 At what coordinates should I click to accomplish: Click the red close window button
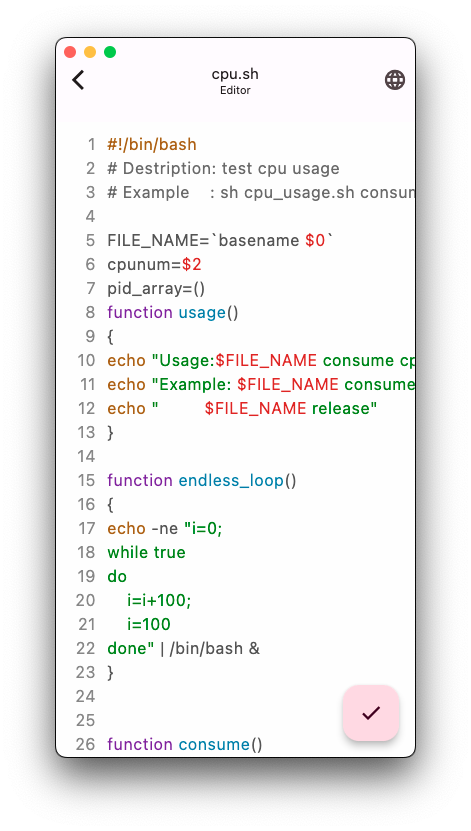[x=70, y=52]
